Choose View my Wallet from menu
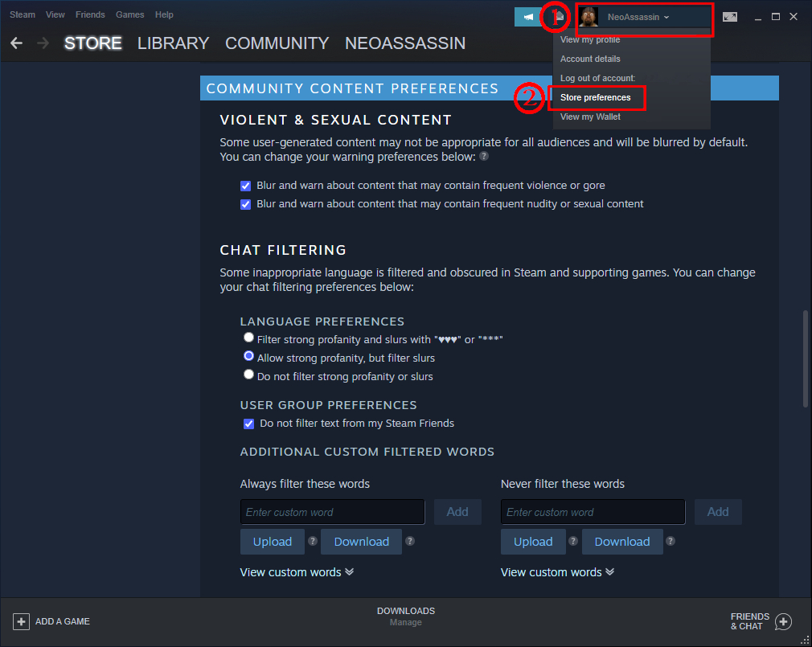The image size is (812, 647). (x=590, y=117)
